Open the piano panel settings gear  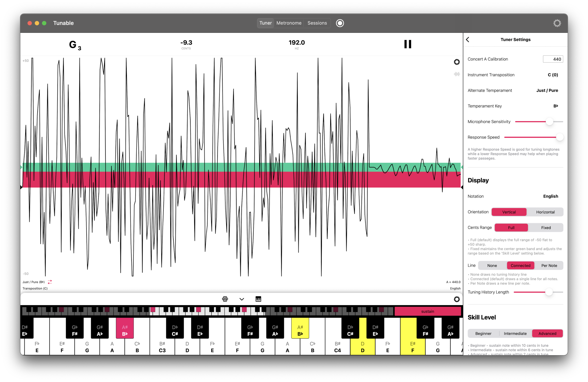pyautogui.click(x=457, y=299)
